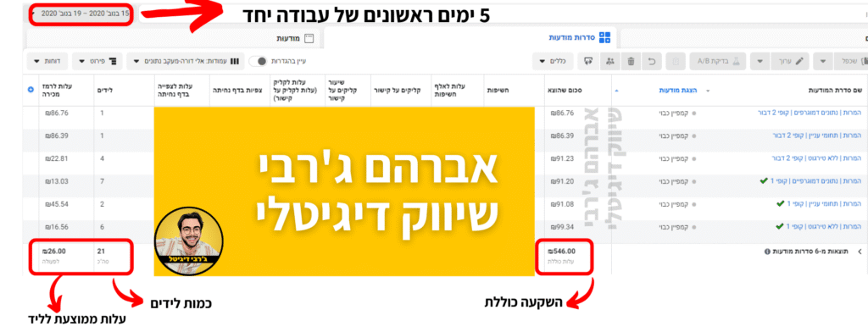Click the ₪13.03 cost per lead cell
868x332 pixels.
point(58,181)
